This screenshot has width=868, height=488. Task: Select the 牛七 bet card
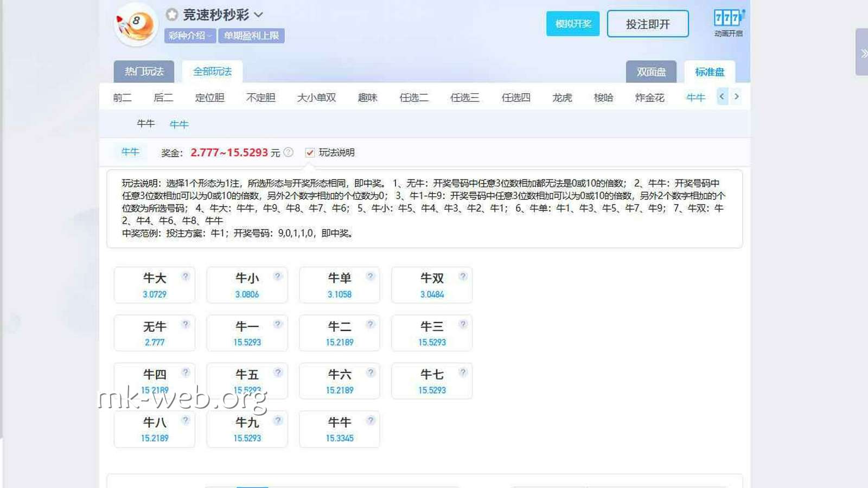point(432,381)
